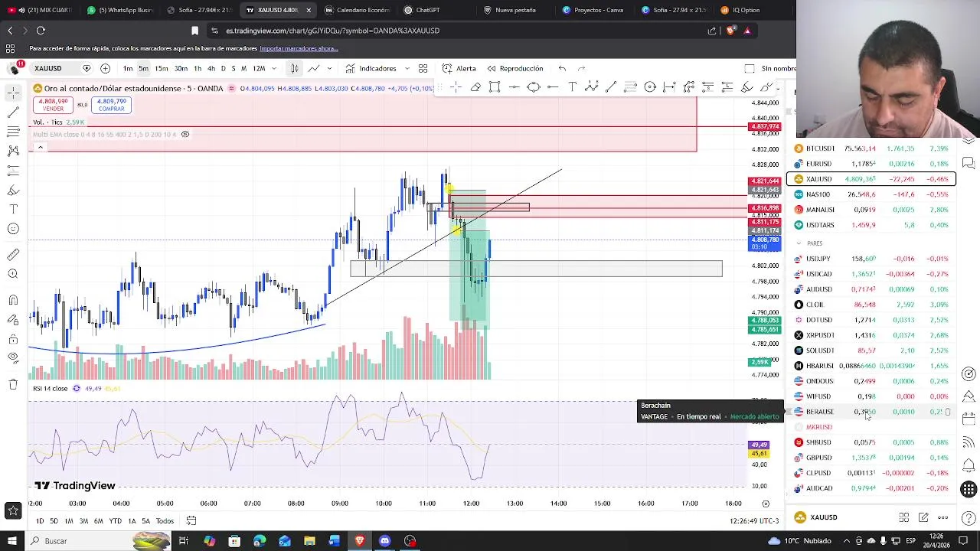Expand the indicators favorites dropdown arrow
Viewport: 980px width, 551px height.
click(407, 69)
